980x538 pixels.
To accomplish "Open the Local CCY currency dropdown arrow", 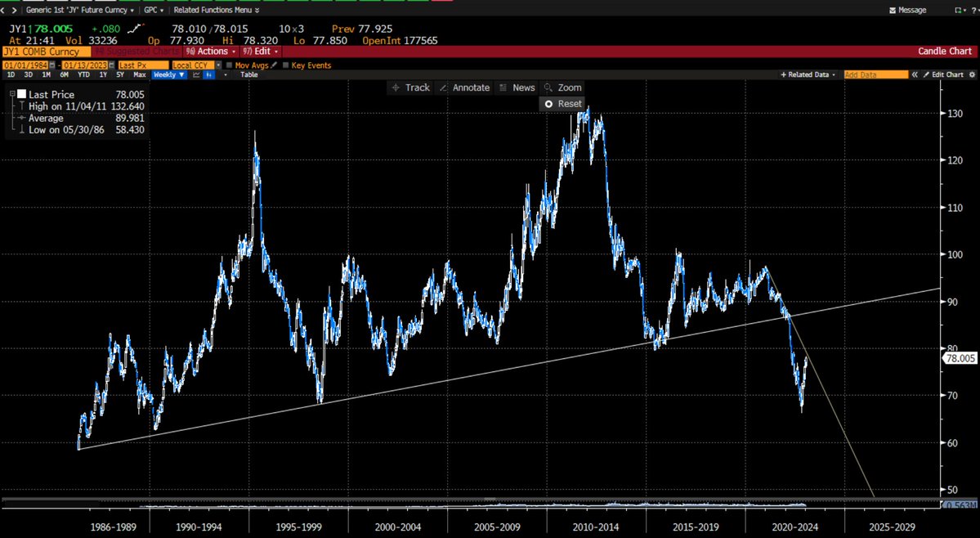I will (218, 65).
